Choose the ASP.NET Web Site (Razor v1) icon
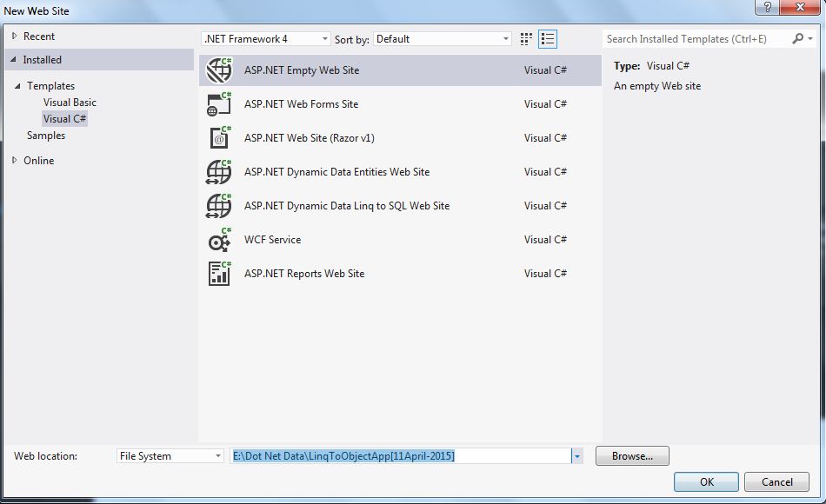 (x=219, y=138)
